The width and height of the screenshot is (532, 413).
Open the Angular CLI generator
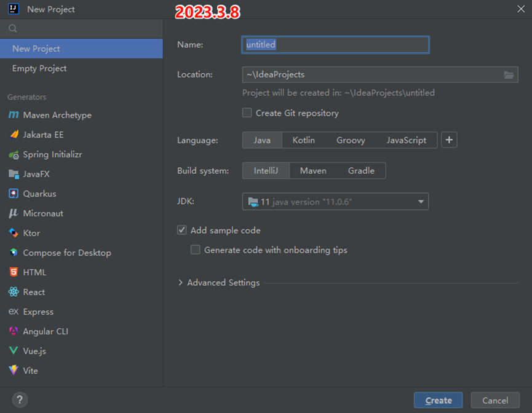[81, 331]
